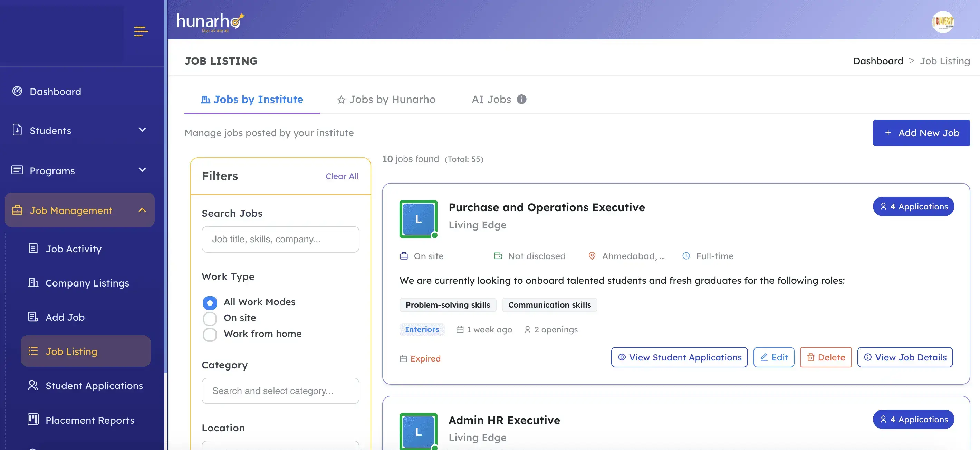This screenshot has width=980, height=450.
Task: Click the Dashboard gauge icon in sidebar
Action: (17, 91)
